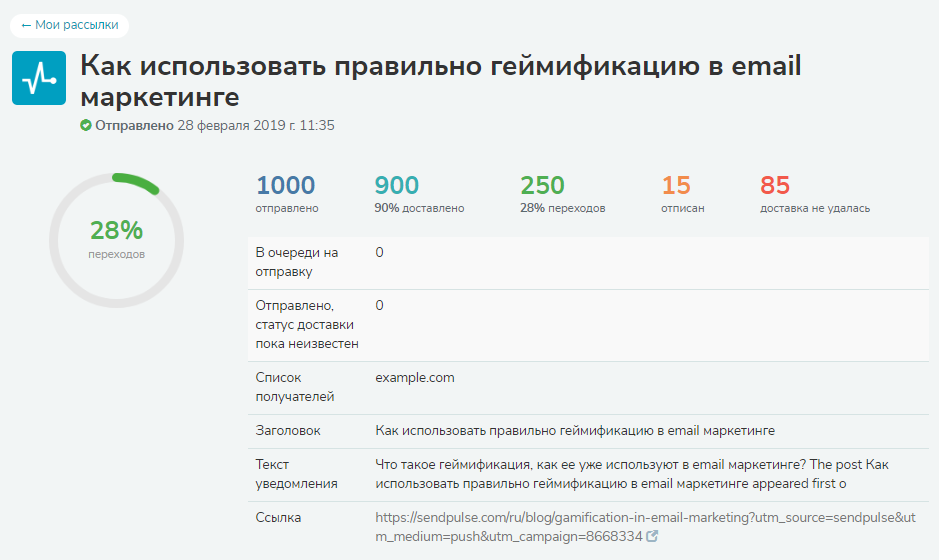
Task: Click the campaign title heading
Action: tap(441, 81)
